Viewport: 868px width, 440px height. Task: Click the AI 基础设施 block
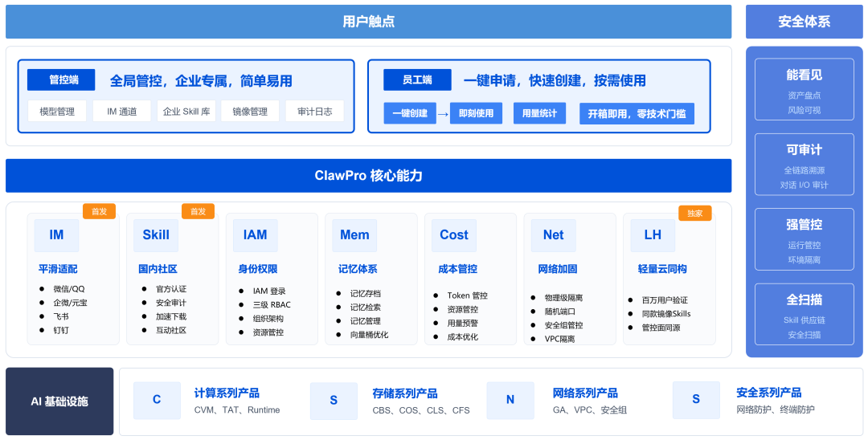point(59,401)
